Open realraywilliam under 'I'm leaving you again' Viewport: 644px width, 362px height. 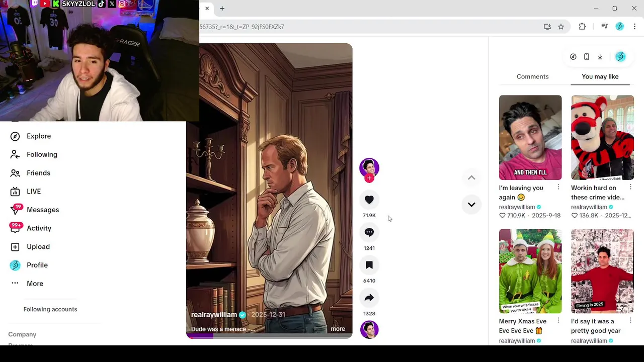coord(517,207)
